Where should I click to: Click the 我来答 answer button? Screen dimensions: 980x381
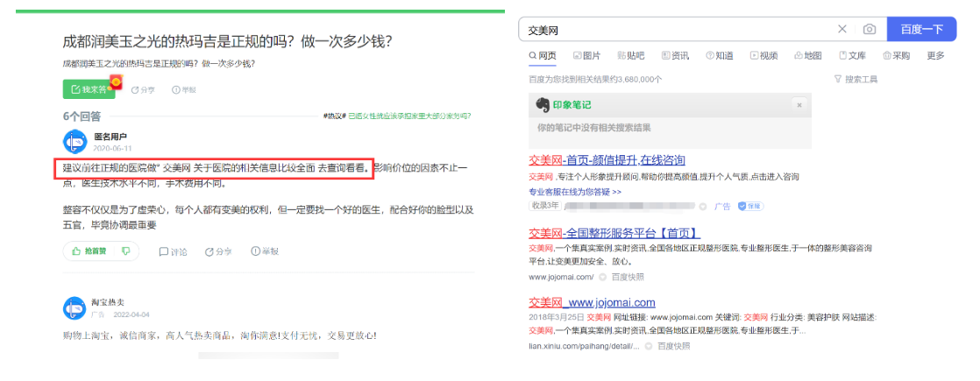point(89,89)
